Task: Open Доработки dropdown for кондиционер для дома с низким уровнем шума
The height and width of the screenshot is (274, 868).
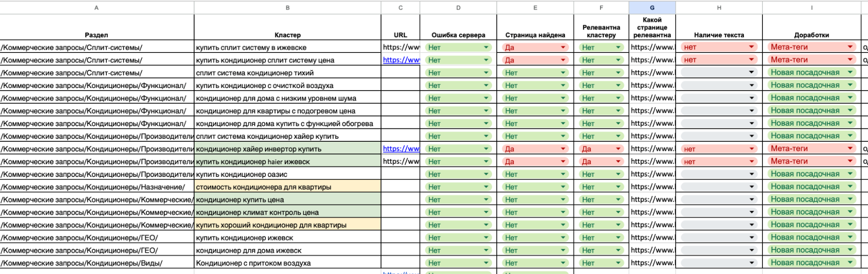Action: coord(811,98)
